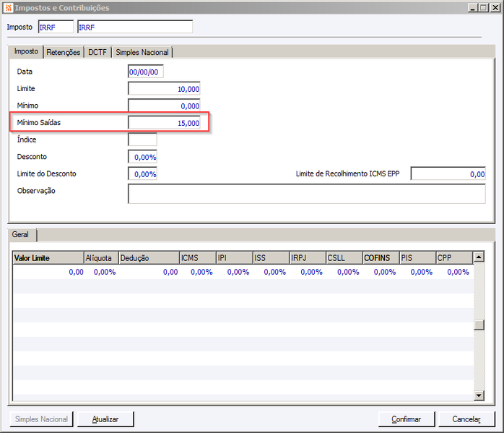Screen dimensions: 504x433
Task: Click the Atualizar button
Action: click(x=105, y=419)
